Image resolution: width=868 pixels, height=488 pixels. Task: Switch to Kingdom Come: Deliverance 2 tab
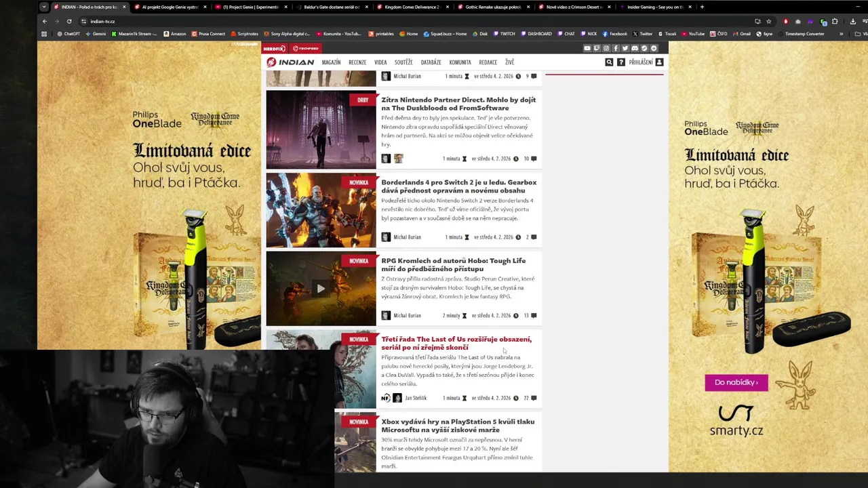[x=412, y=7]
